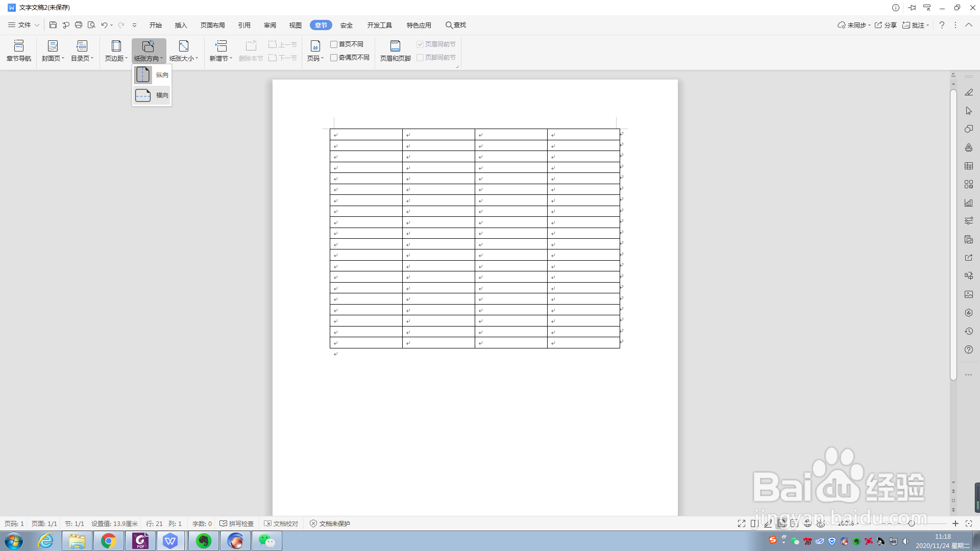980x551 pixels.
Task: Toggle 拼写检查 in the status bar
Action: click(236, 523)
